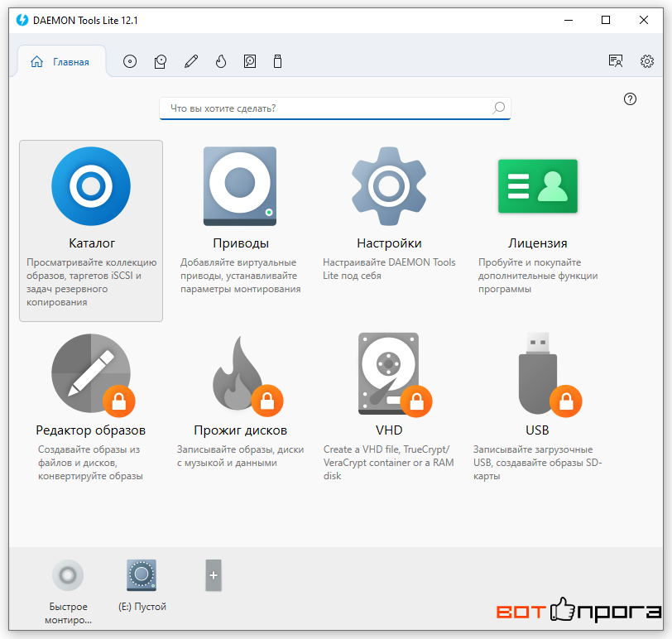Click description 'Create a VHD file, TrueCrypt/'
The image size is (672, 639).
pos(388,463)
